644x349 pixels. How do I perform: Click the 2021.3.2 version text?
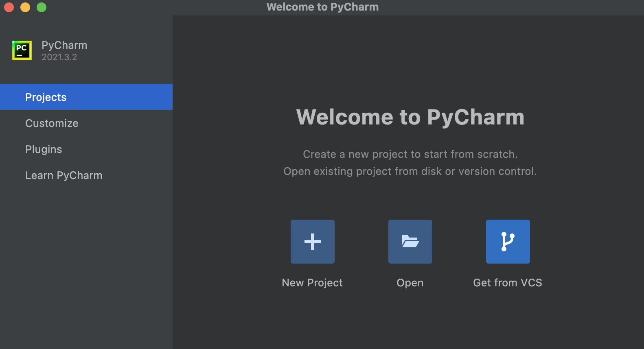click(x=59, y=57)
